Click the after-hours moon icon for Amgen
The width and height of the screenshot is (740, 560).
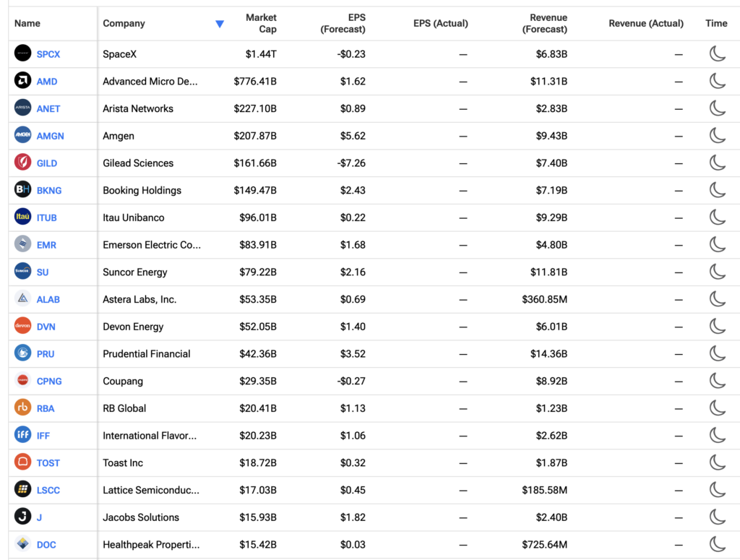718,135
